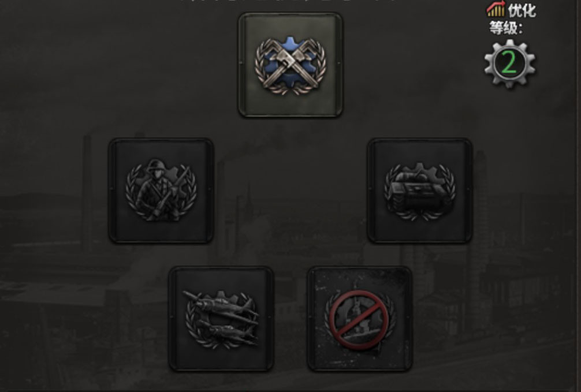Toggle the dark armored vehicle tile on
This screenshot has height=392, width=581.
pyautogui.click(x=420, y=191)
